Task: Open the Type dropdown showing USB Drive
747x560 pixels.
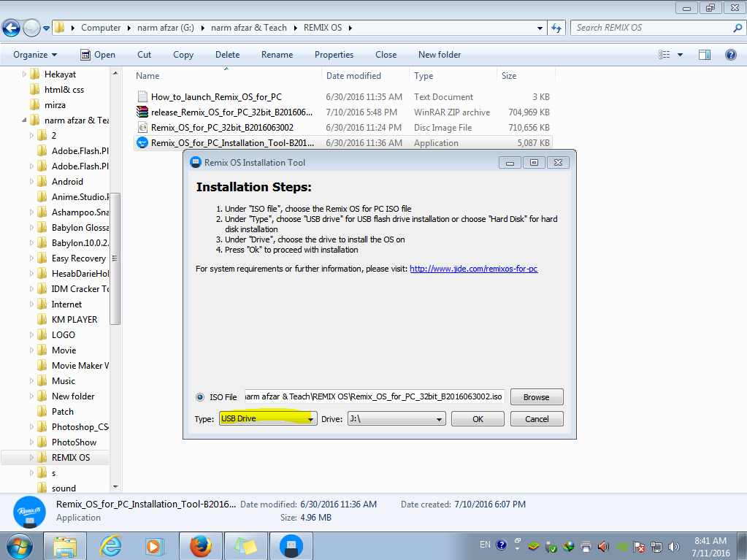Action: [268, 418]
